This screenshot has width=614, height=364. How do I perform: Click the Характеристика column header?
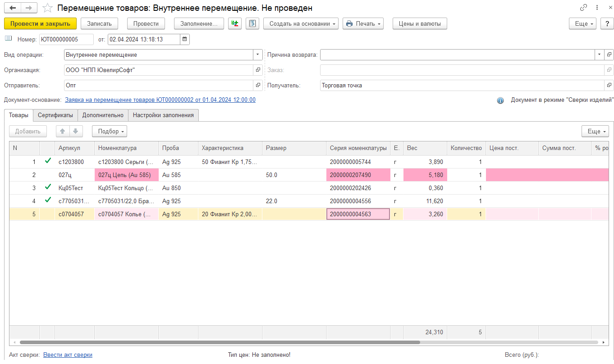pyautogui.click(x=230, y=148)
